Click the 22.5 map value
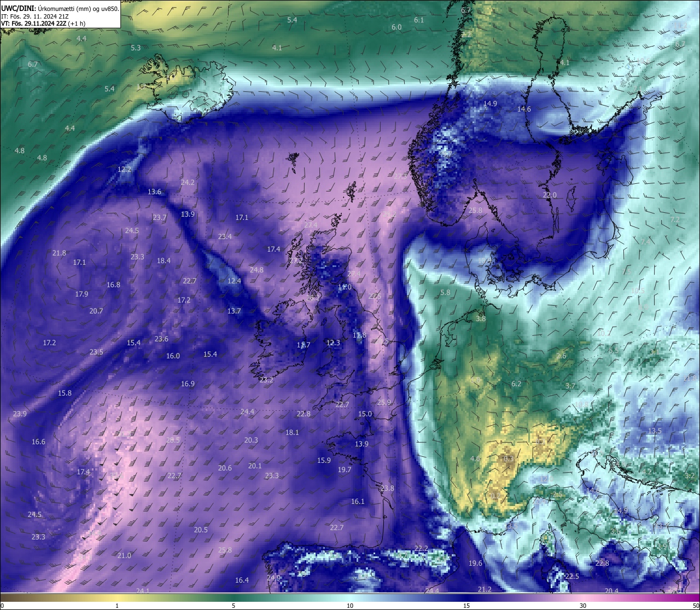The width and height of the screenshot is (700, 610). [x=572, y=577]
